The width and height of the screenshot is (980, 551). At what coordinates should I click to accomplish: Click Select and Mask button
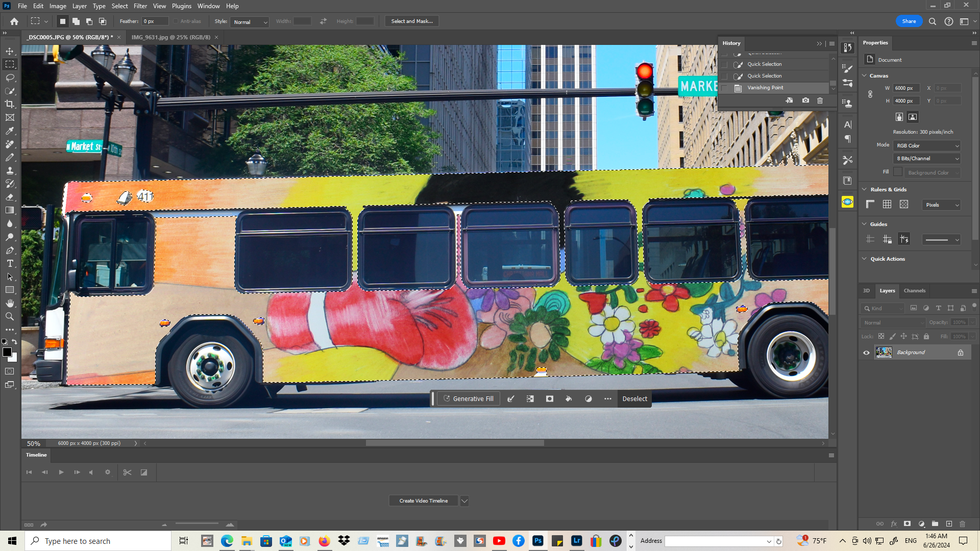pyautogui.click(x=411, y=21)
